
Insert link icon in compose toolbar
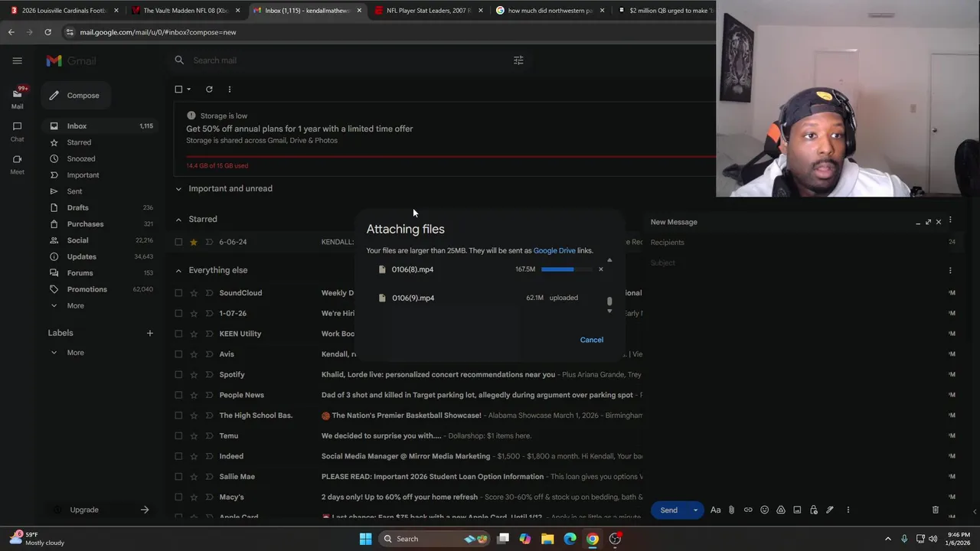point(748,510)
